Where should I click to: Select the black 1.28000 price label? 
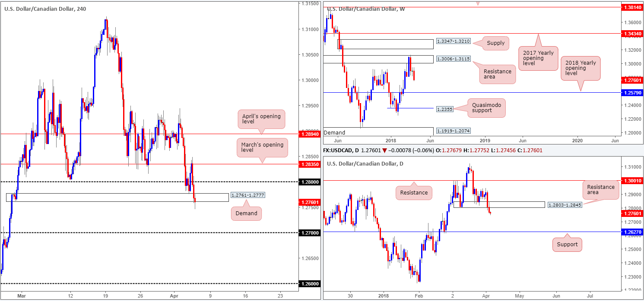(310, 182)
